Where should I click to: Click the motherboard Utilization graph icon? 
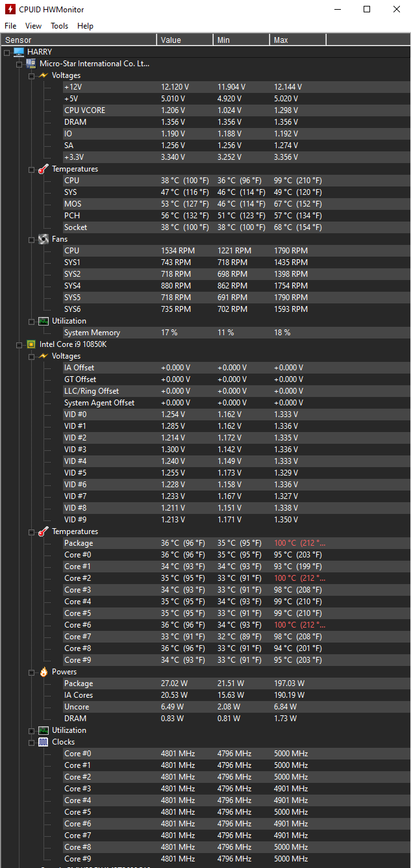[x=44, y=321]
